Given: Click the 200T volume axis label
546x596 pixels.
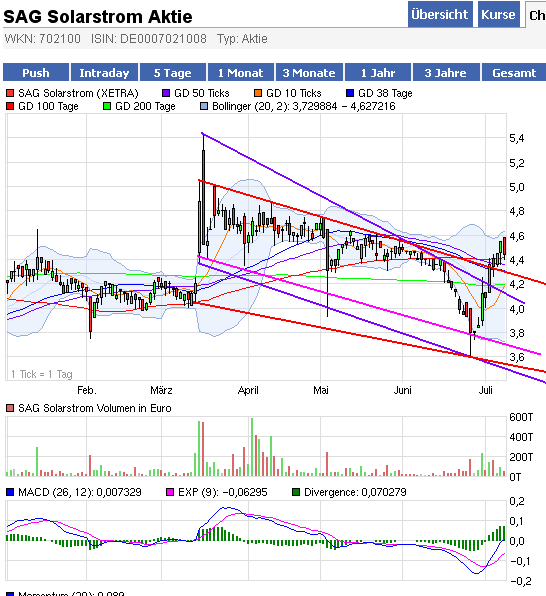Looking at the screenshot, I should pyautogui.click(x=521, y=457).
